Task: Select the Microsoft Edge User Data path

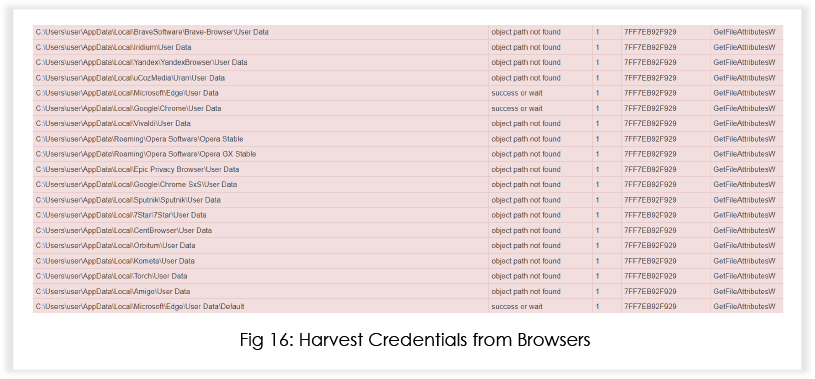Action: point(127,93)
